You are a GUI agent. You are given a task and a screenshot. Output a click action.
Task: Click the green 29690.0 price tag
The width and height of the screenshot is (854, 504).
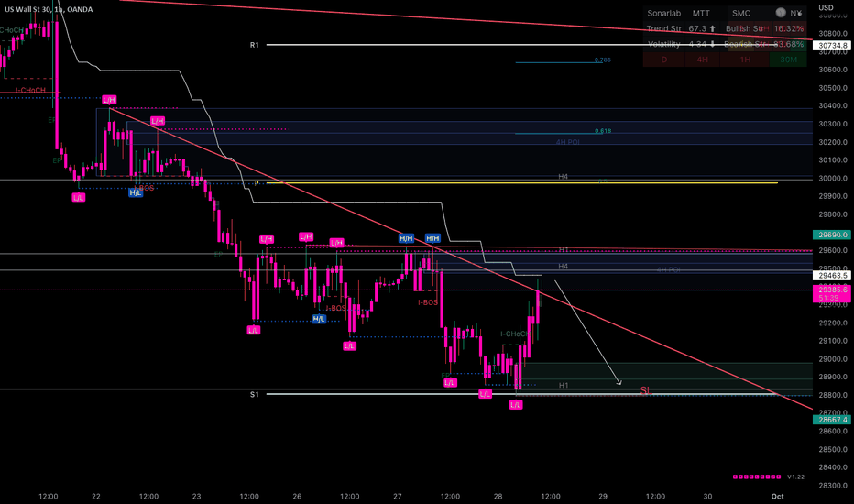click(832, 235)
